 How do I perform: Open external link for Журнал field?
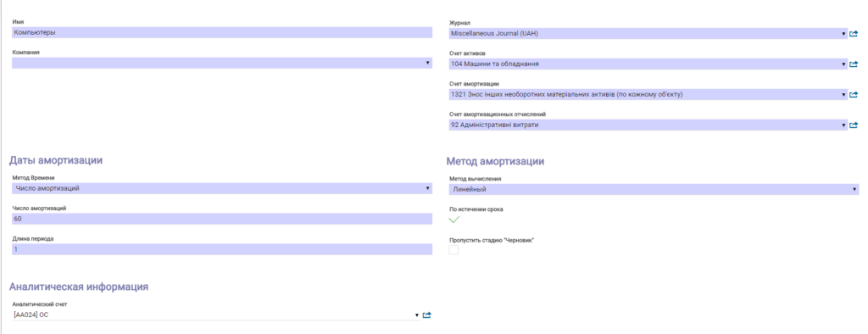coord(854,34)
